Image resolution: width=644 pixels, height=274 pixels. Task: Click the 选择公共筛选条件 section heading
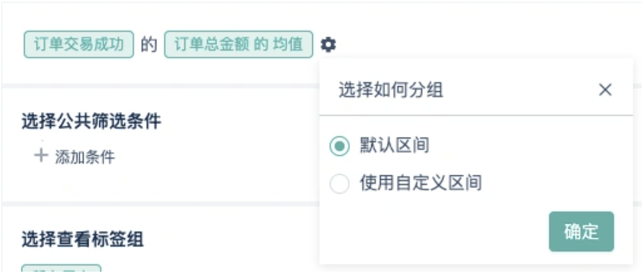coord(91,122)
